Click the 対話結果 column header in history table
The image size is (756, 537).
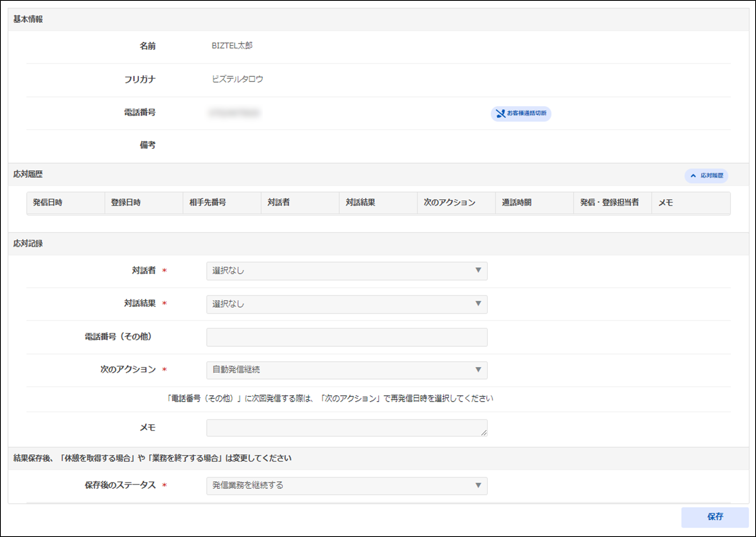tap(360, 203)
